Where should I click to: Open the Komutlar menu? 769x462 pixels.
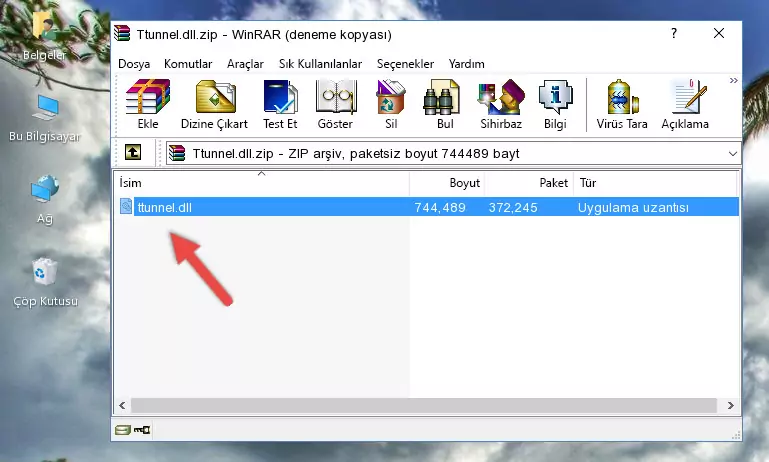tap(188, 64)
